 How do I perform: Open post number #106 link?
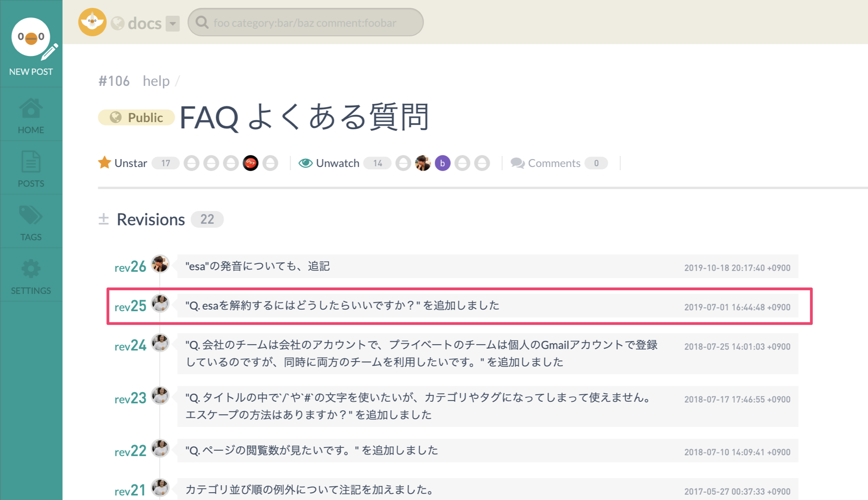[114, 81]
